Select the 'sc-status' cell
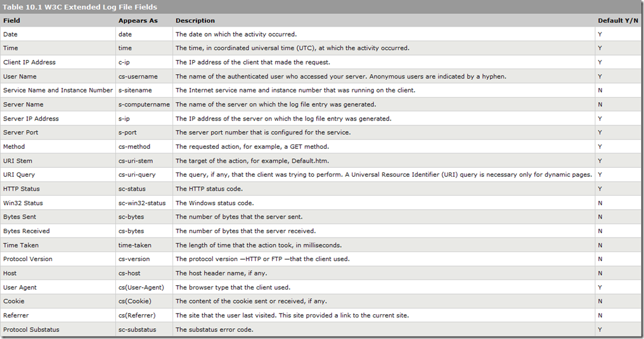Viewport: 644px width, 339px height. 144,189
